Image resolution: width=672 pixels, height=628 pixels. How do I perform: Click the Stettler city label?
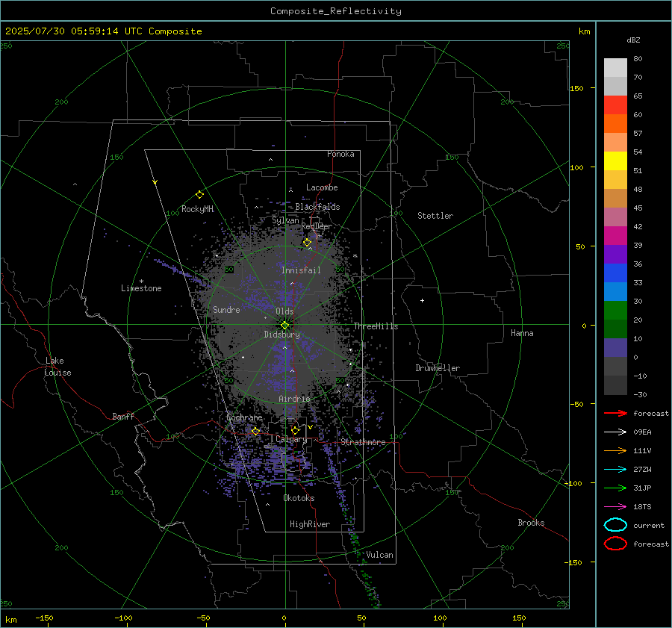(x=435, y=216)
